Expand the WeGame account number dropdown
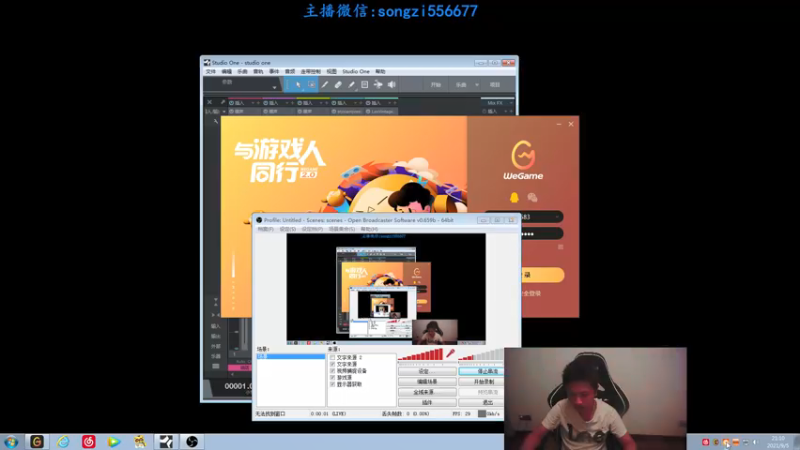800x450 pixels. tap(557, 217)
